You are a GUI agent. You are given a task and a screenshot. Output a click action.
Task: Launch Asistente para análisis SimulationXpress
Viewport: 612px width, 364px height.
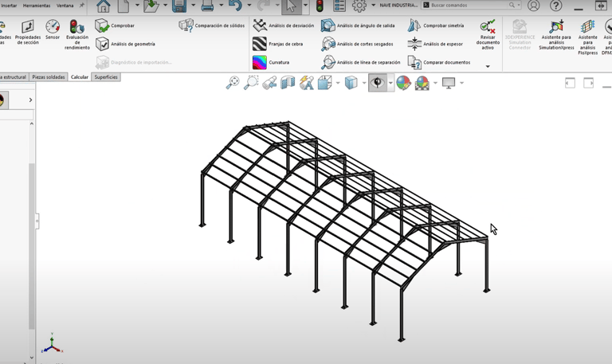click(556, 35)
